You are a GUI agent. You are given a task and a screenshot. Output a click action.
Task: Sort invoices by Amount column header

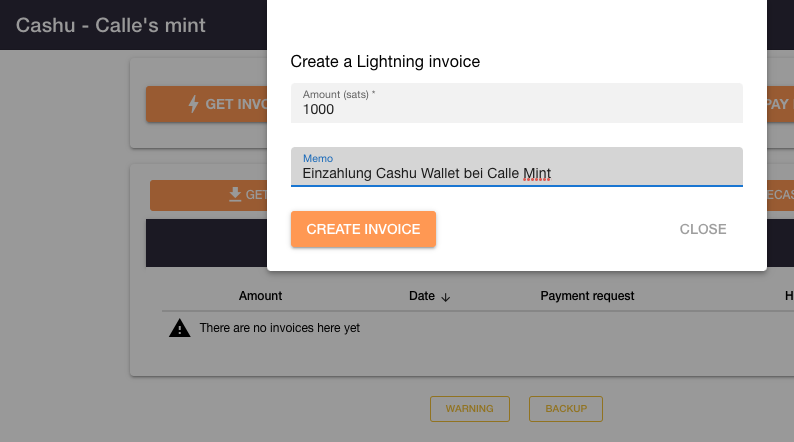point(260,296)
